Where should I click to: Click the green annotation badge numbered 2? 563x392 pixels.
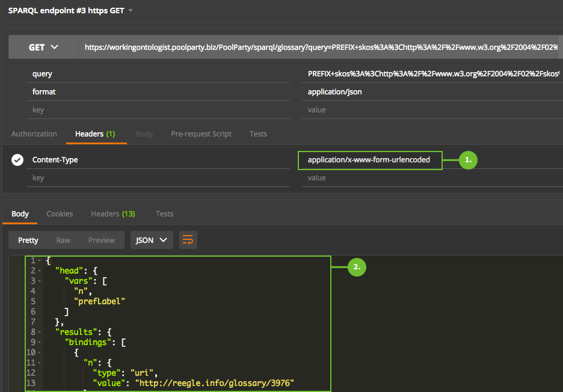tap(357, 266)
